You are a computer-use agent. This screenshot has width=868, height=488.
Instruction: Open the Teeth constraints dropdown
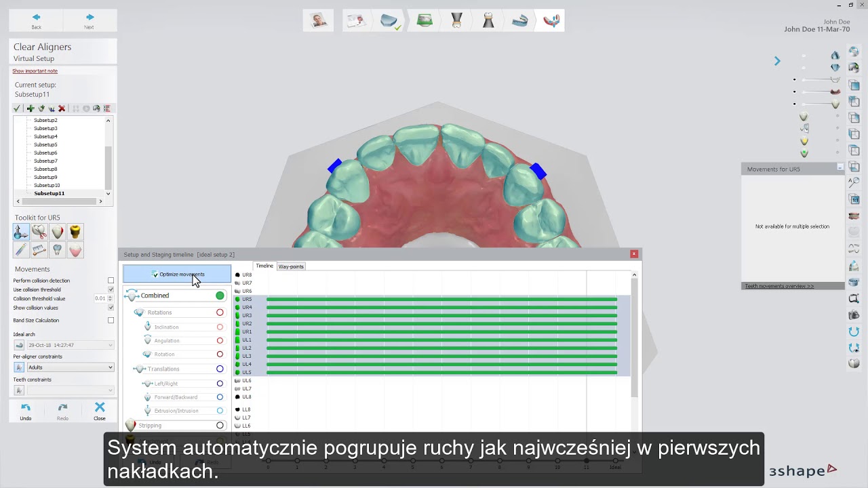pos(70,390)
